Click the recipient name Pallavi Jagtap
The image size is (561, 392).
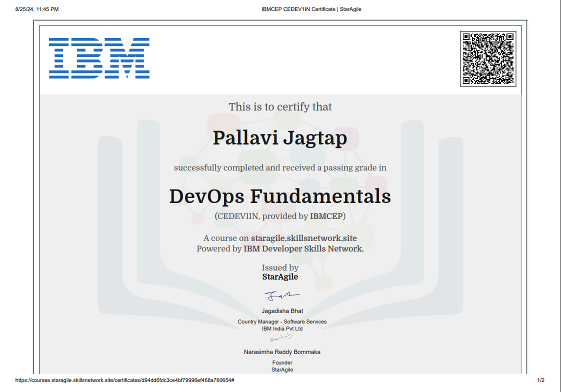(280, 137)
